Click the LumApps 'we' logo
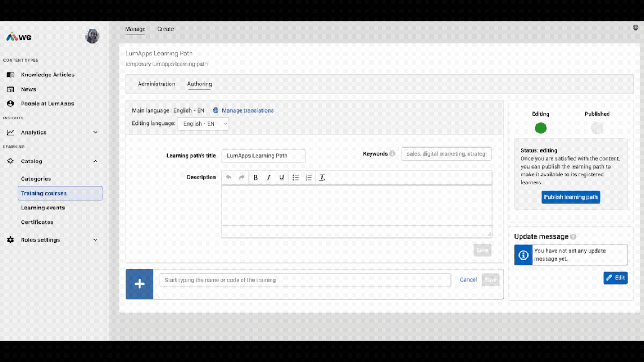The height and width of the screenshot is (362, 644). [19, 37]
